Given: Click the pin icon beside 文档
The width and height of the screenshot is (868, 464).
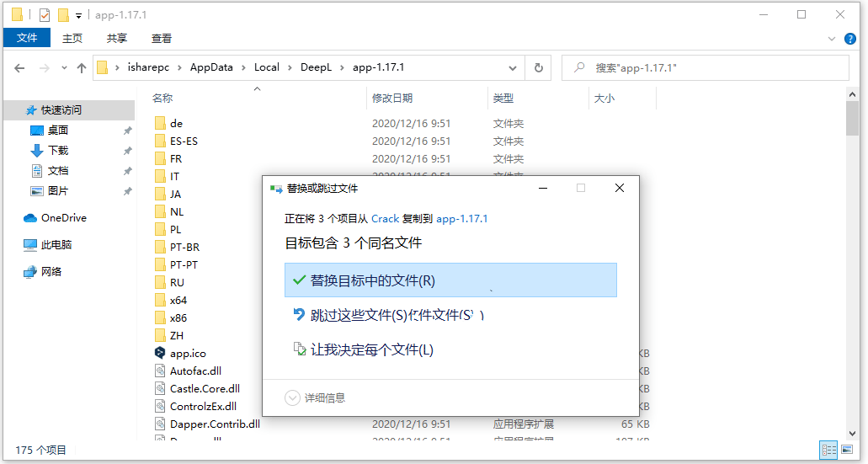Looking at the screenshot, I should [127, 171].
